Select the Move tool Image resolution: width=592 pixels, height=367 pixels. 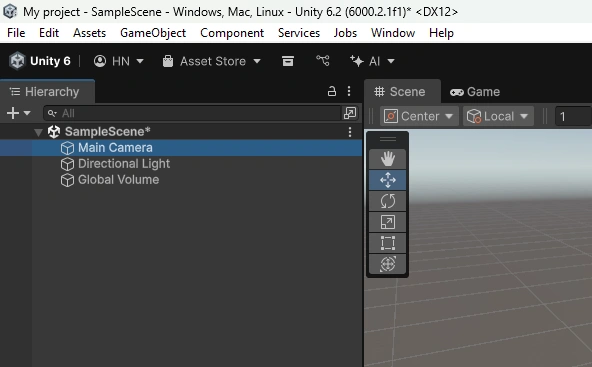[x=387, y=180]
